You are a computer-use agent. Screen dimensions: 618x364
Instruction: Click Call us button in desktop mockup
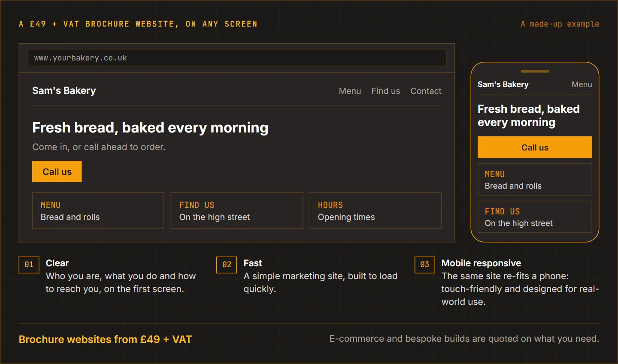(x=57, y=171)
